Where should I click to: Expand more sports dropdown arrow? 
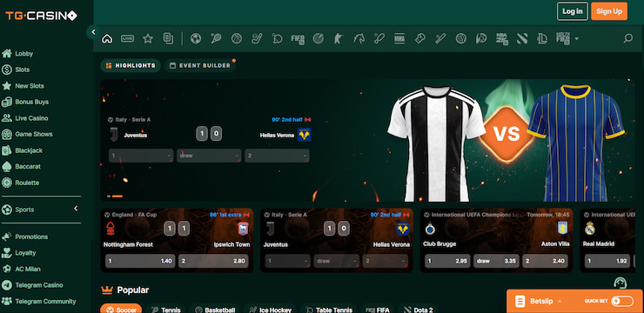point(577,39)
